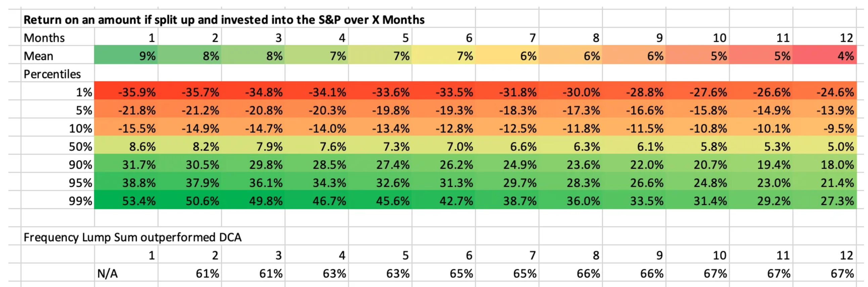The height and width of the screenshot is (287, 868).
Task: Click the "Return on an amount" title cell
Action: tap(224, 19)
